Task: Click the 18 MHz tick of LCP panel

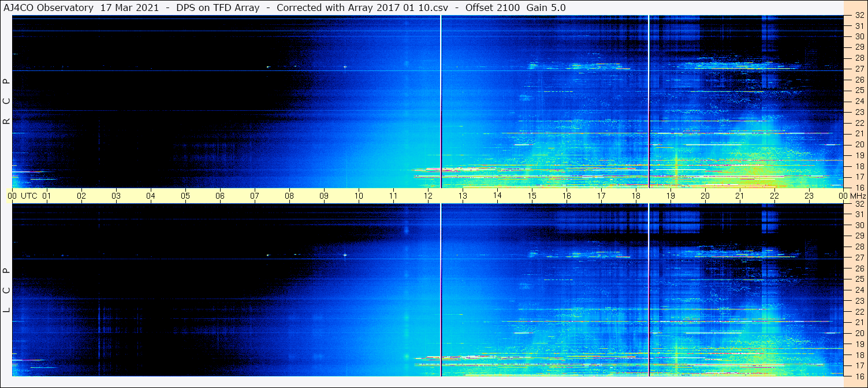Action: 859,355
